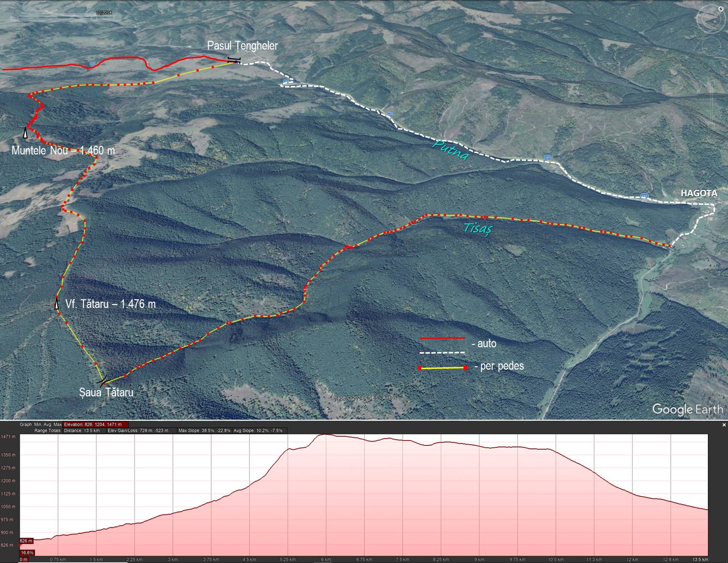728x563 pixels.
Task: Click the Avg Slope summary field
Action: coord(258,431)
